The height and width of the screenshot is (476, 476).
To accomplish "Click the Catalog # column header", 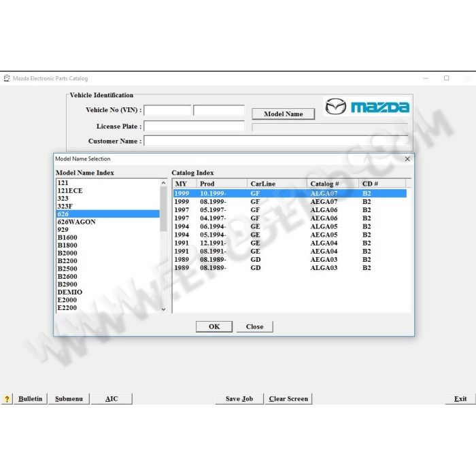I will coord(333,184).
